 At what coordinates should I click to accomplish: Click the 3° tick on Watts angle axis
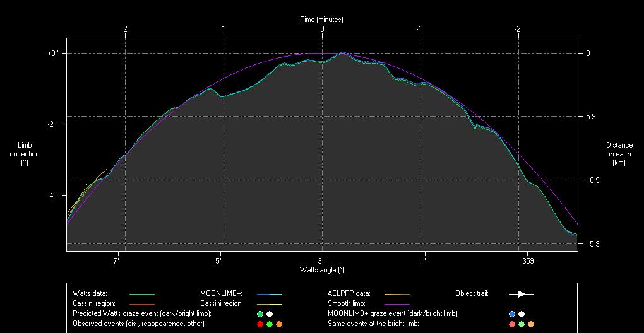coord(321,260)
